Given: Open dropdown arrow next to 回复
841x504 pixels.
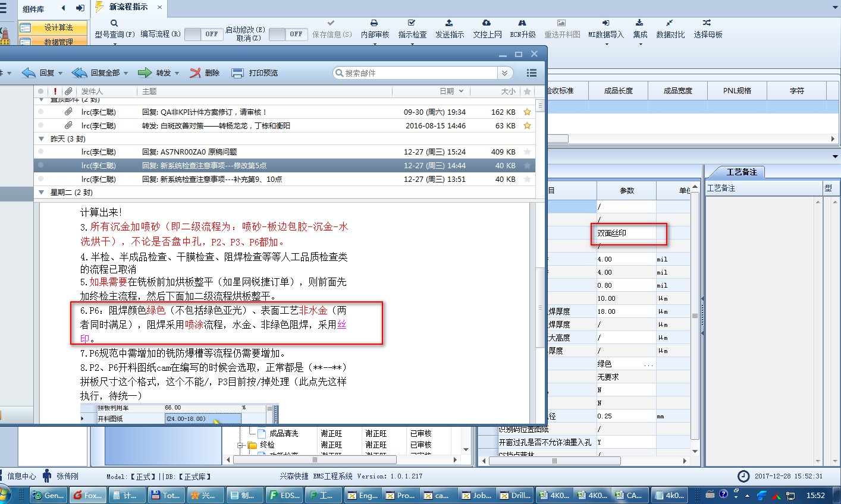Looking at the screenshot, I should 60,73.
